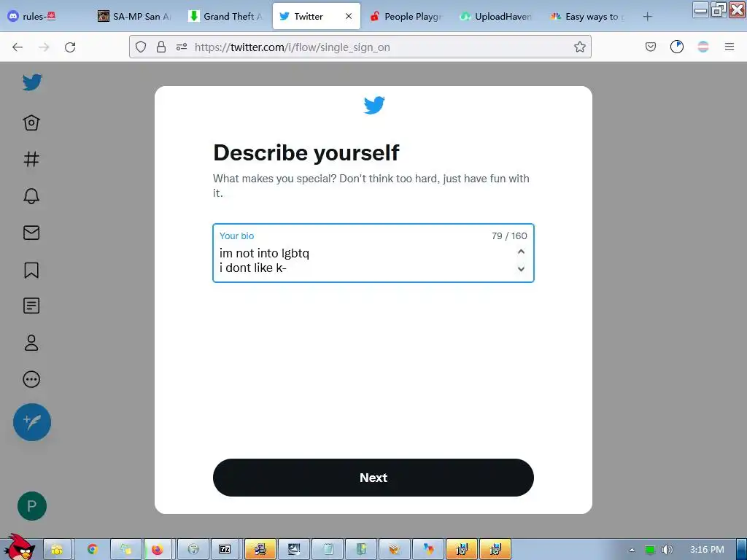Switch to Easy ways to tab

coord(589,16)
